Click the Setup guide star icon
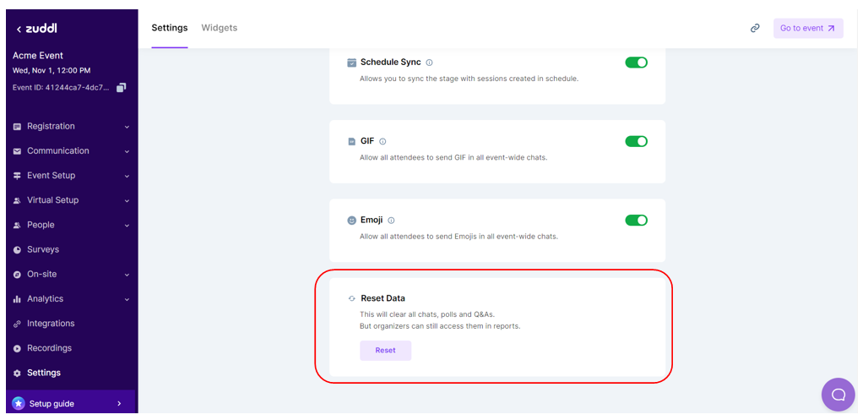 pyautogui.click(x=19, y=403)
